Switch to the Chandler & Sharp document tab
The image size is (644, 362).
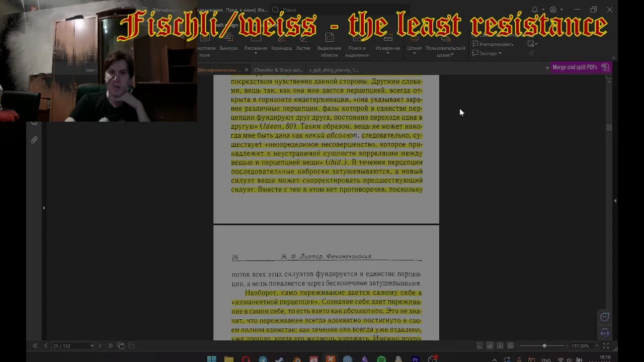(278, 70)
